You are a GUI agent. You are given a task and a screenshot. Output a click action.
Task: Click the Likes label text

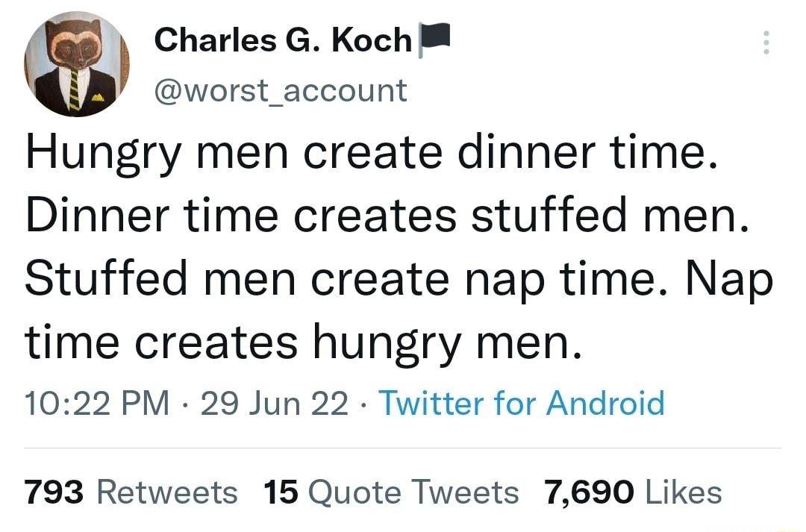click(685, 492)
